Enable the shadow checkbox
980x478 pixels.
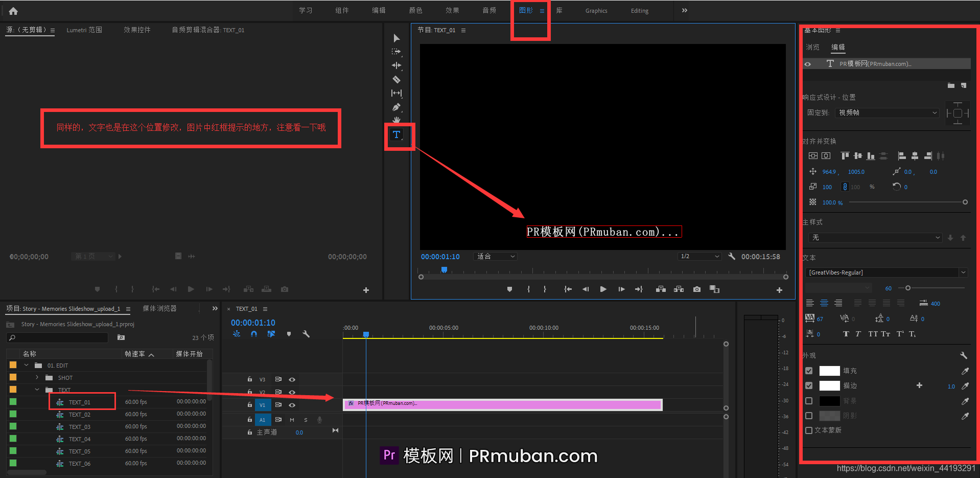(809, 416)
